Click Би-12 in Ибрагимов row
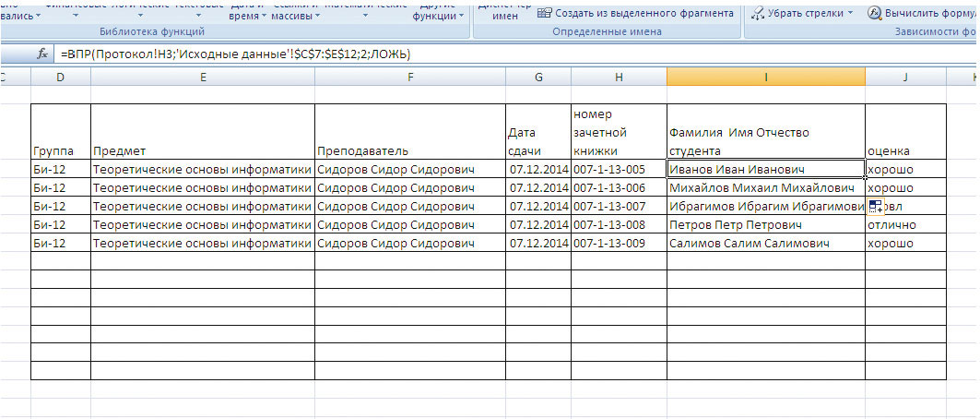980x419 pixels. [x=61, y=206]
